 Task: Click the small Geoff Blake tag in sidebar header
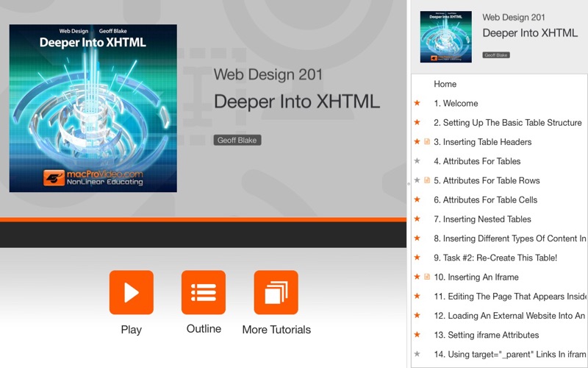point(495,54)
